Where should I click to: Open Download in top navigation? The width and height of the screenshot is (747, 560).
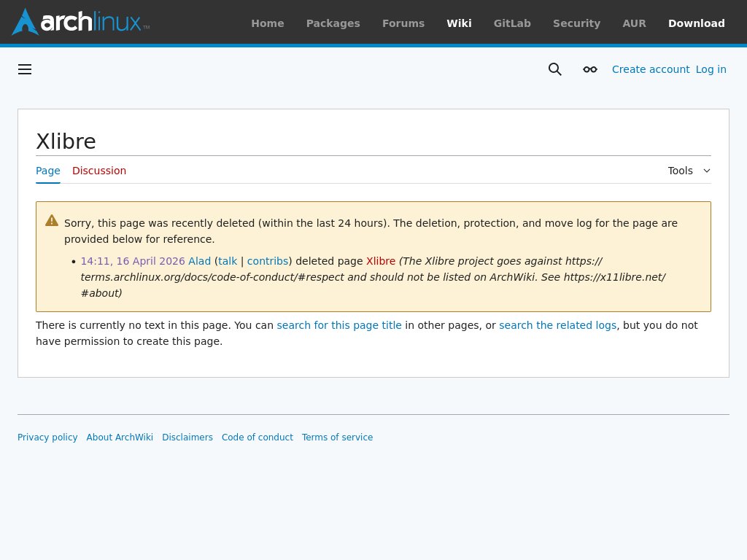pyautogui.click(x=697, y=23)
